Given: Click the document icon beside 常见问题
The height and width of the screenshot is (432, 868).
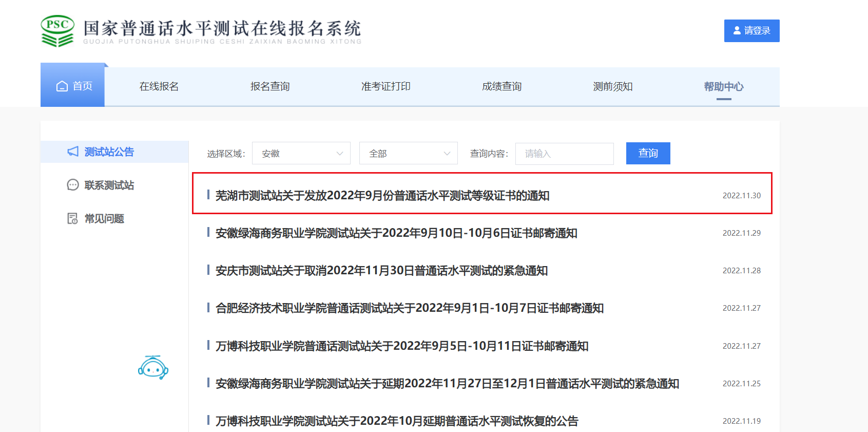Looking at the screenshot, I should [x=73, y=219].
